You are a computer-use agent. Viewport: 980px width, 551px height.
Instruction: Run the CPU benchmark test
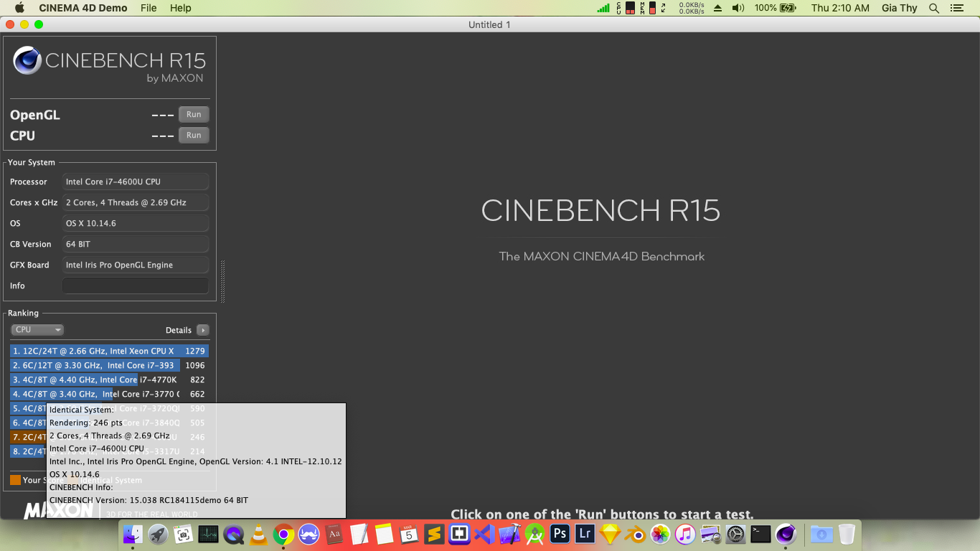(x=194, y=135)
